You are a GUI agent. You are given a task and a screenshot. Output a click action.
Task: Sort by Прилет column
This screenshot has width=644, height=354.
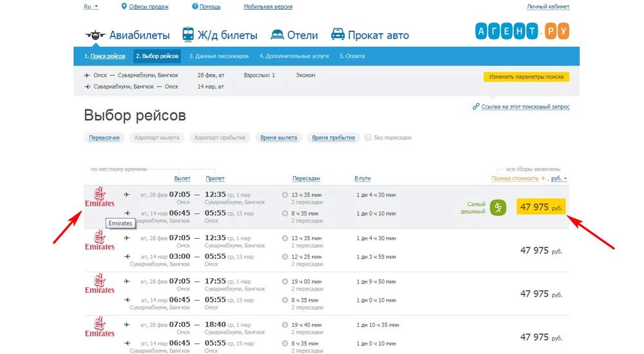[x=215, y=179]
